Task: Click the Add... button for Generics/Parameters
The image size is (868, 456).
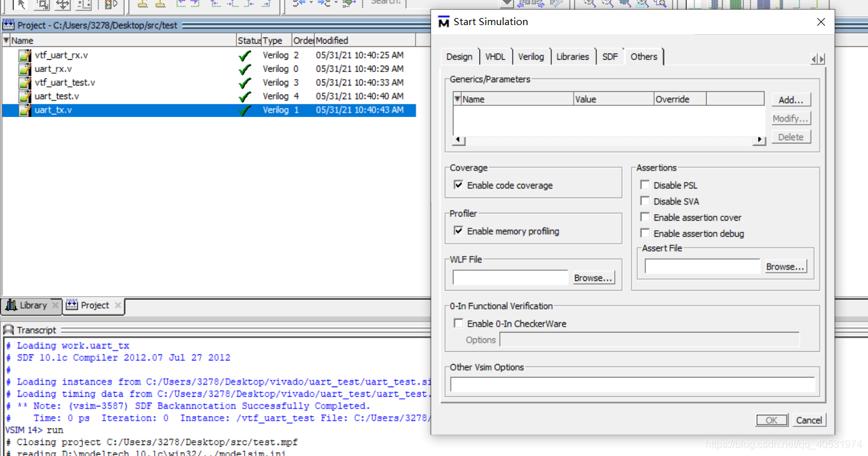Action: click(x=791, y=100)
